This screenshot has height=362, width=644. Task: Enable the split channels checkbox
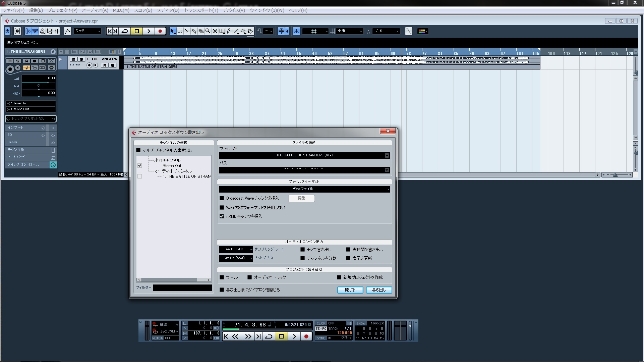[302, 258]
